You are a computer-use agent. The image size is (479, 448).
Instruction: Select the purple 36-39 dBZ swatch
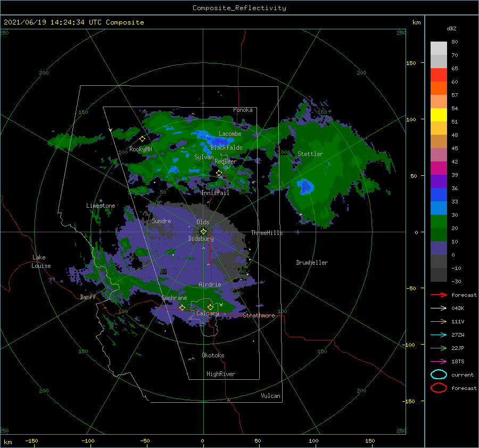pos(439,182)
